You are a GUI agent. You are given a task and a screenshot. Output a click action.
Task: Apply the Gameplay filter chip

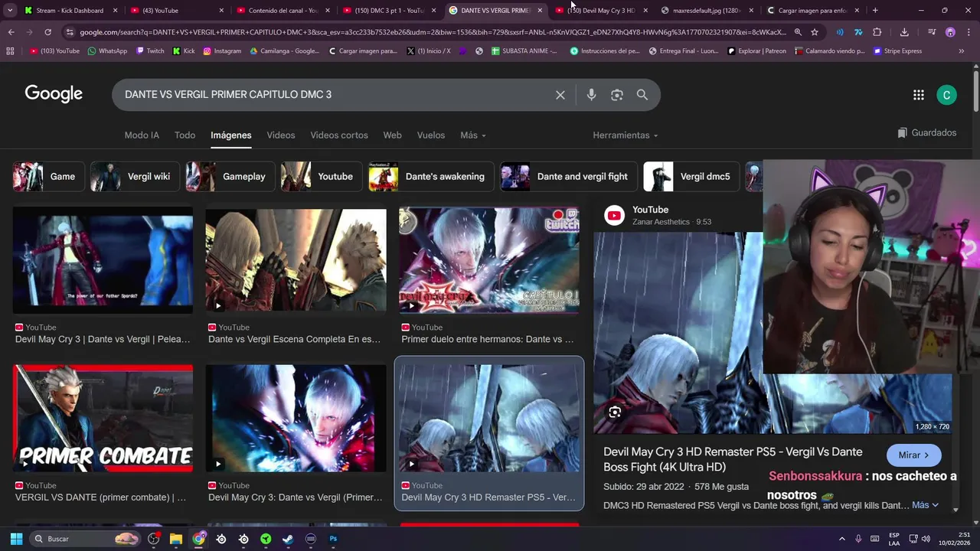pos(230,177)
